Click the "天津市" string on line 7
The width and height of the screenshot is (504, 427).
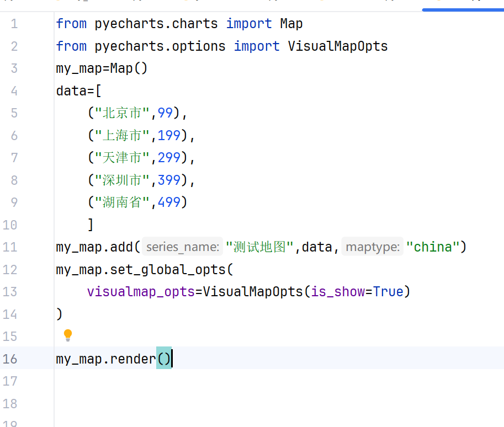click(x=122, y=157)
